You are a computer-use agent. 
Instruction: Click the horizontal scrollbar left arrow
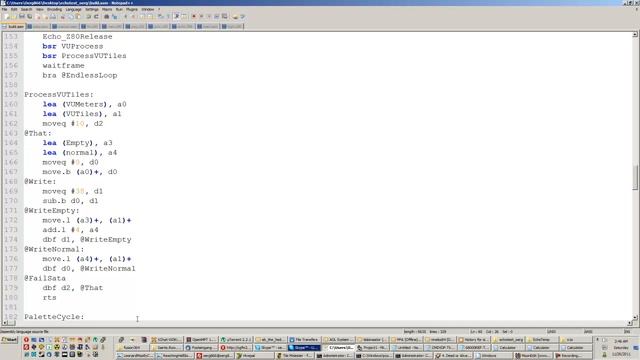tap(4, 323)
